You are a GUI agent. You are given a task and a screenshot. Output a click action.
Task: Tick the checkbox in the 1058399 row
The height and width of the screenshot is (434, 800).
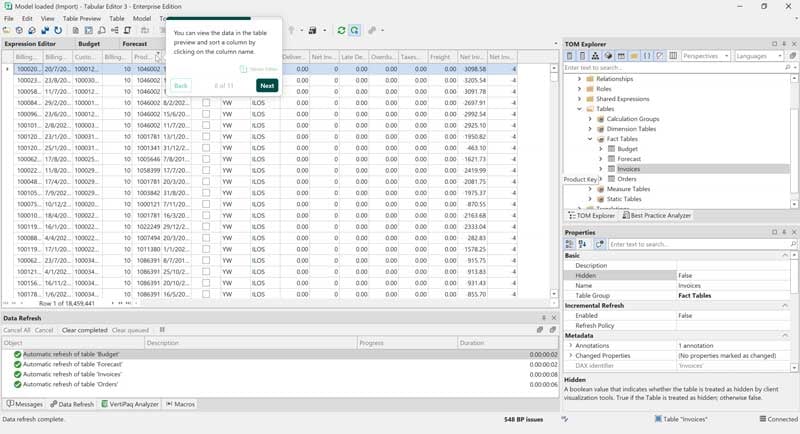point(206,170)
